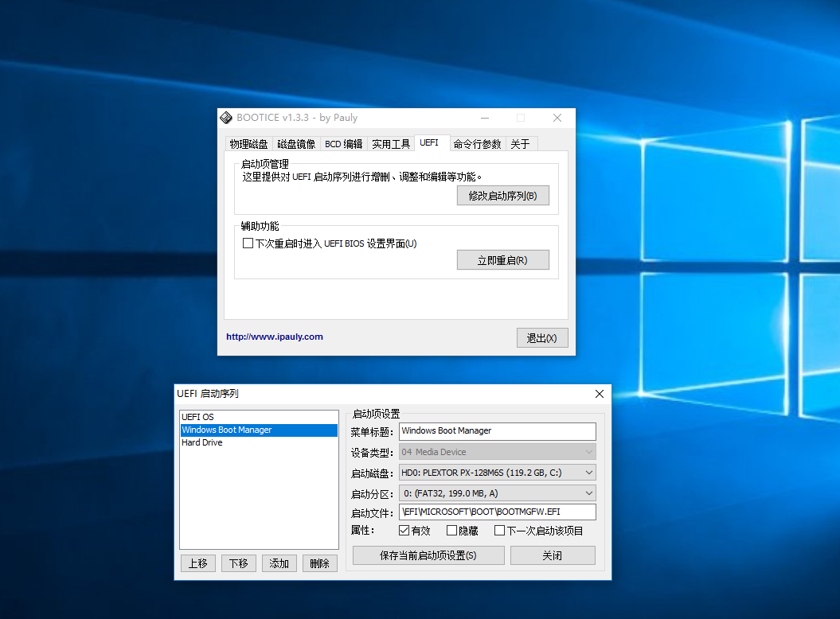Select UEFI OS in the boot list

click(x=260, y=417)
